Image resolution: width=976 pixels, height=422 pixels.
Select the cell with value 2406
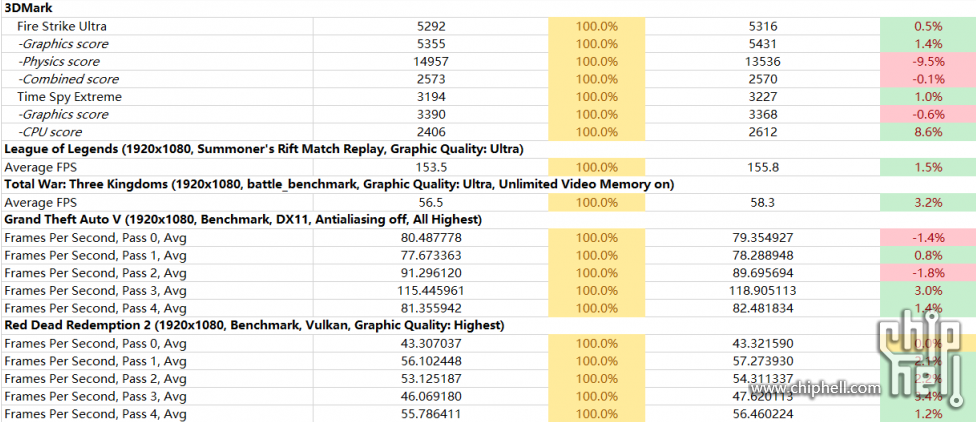(x=431, y=132)
